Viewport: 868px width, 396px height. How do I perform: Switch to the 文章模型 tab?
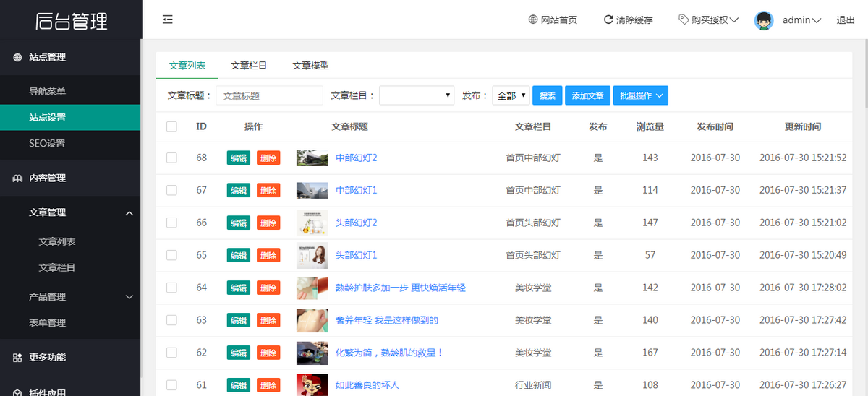(310, 65)
